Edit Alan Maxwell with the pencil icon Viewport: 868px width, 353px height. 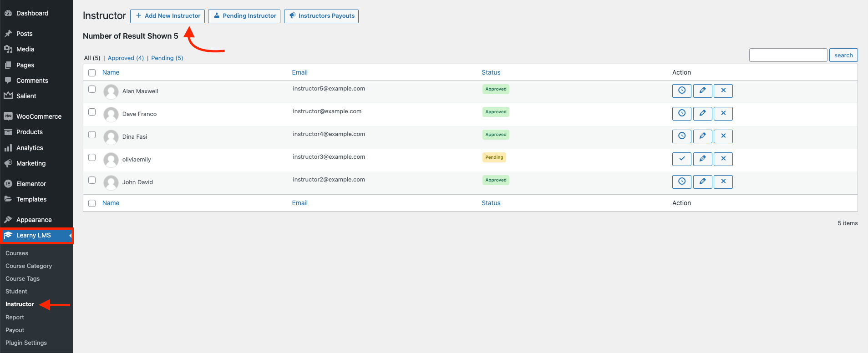702,91
